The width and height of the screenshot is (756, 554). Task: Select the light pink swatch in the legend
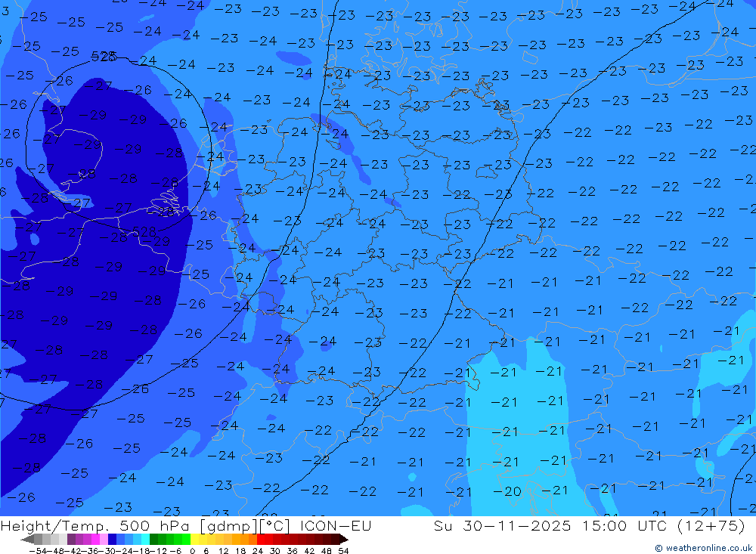[104, 540]
